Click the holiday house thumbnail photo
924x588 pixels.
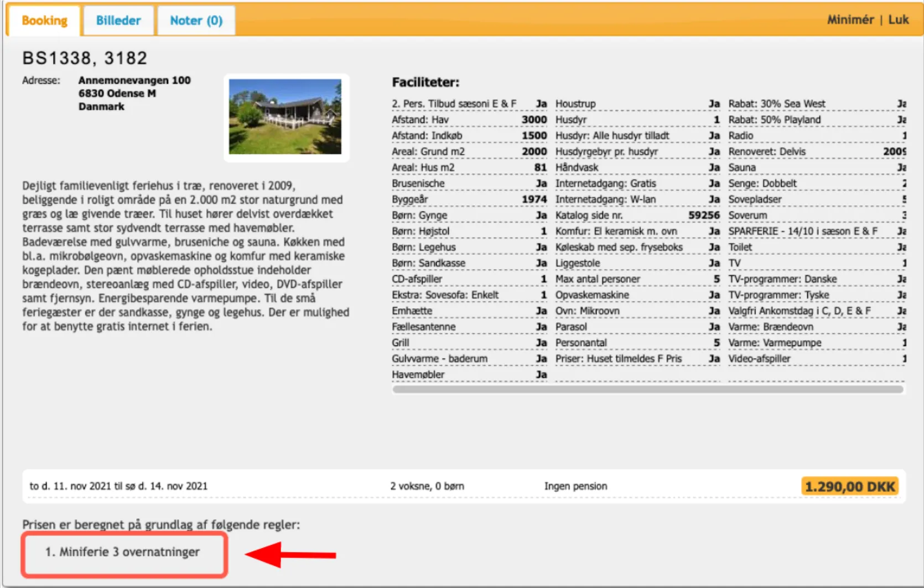coord(285,117)
